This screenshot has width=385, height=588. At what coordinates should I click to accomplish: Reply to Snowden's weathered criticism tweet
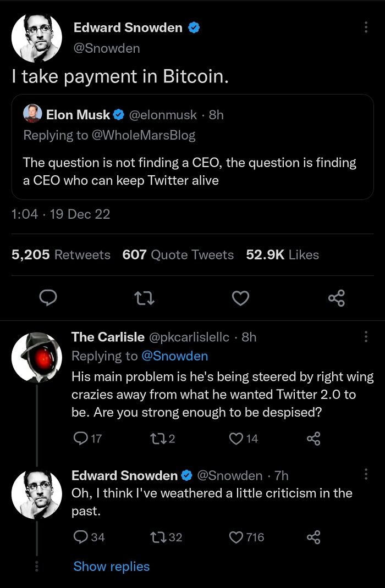(80, 537)
